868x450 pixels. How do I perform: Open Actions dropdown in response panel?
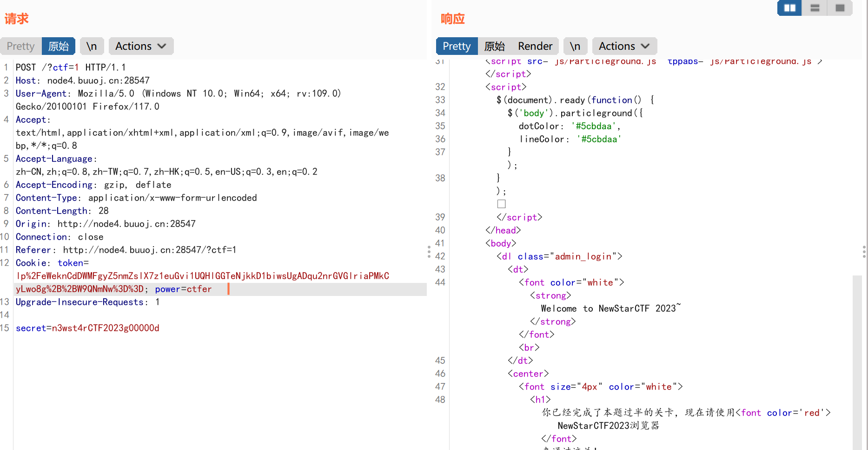(x=624, y=46)
